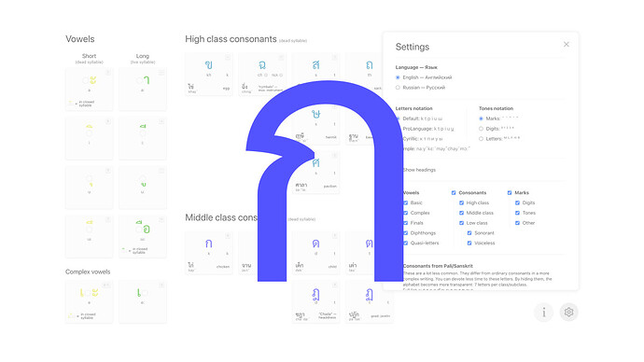Image resolution: width=644 pixels, height=362 pixels.
Task: Select the ฎ headdress consonant letter
Action: tap(315, 294)
